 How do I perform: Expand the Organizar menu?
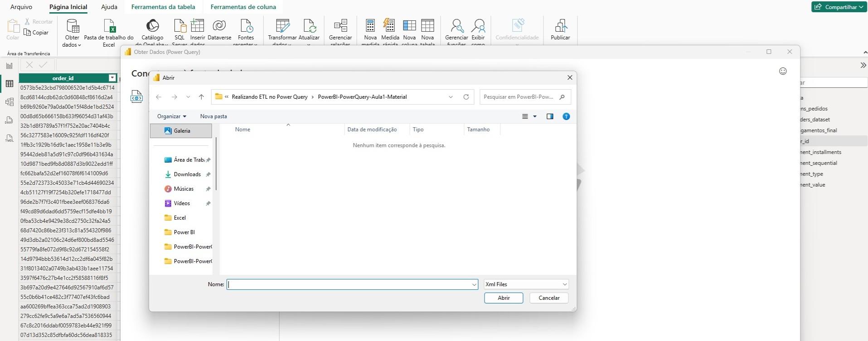[172, 116]
